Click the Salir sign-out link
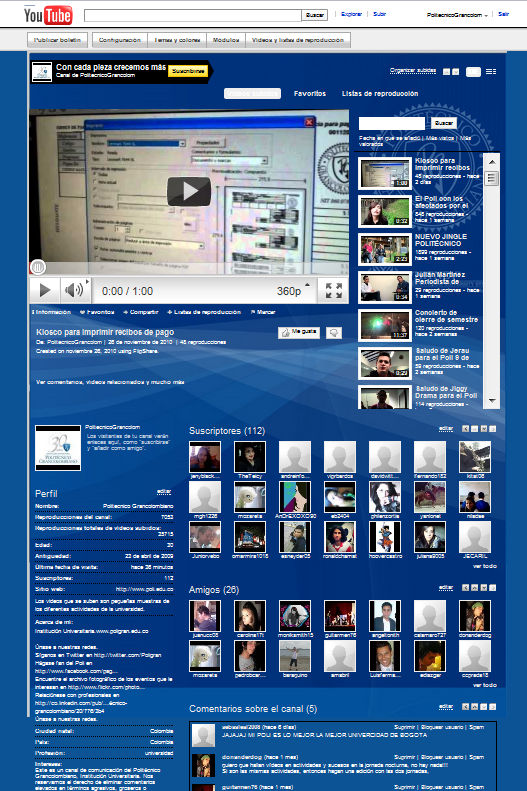This screenshot has width=527, height=791. (503, 14)
